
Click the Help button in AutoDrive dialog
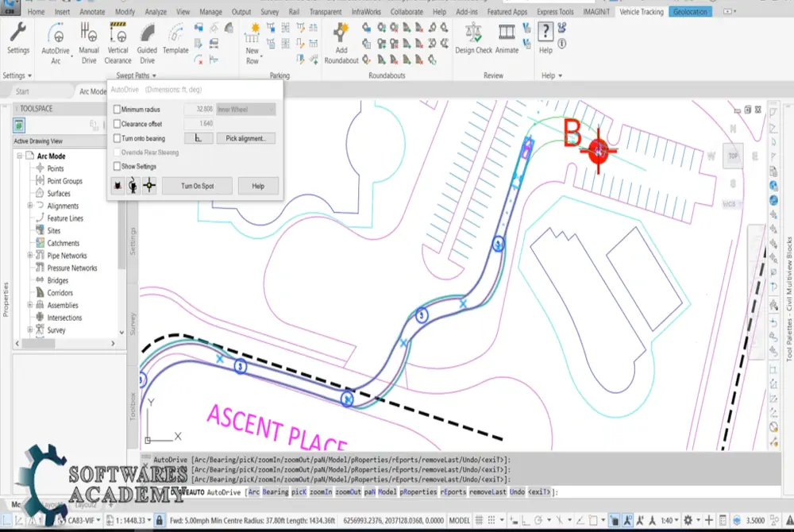(x=258, y=186)
